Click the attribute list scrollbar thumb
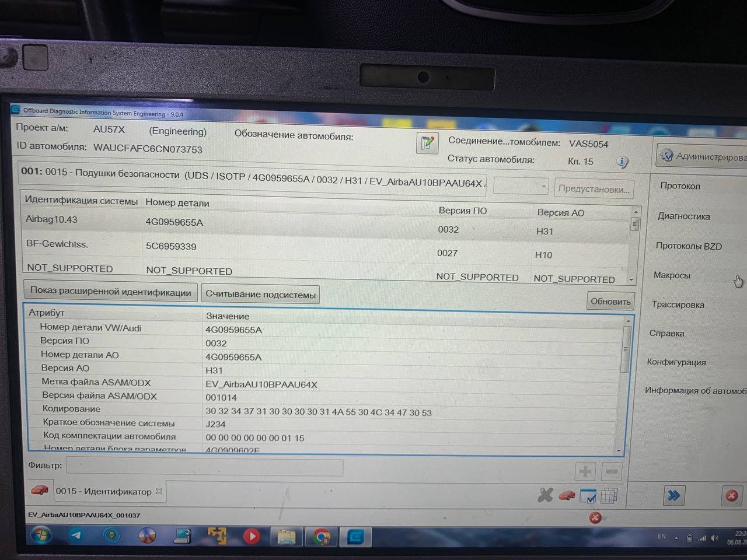The width and height of the screenshot is (747, 560). [626, 349]
